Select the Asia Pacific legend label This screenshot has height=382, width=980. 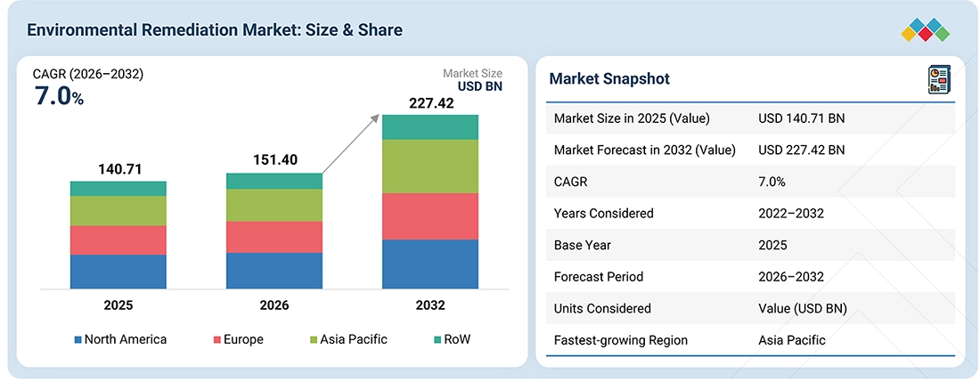tap(354, 339)
